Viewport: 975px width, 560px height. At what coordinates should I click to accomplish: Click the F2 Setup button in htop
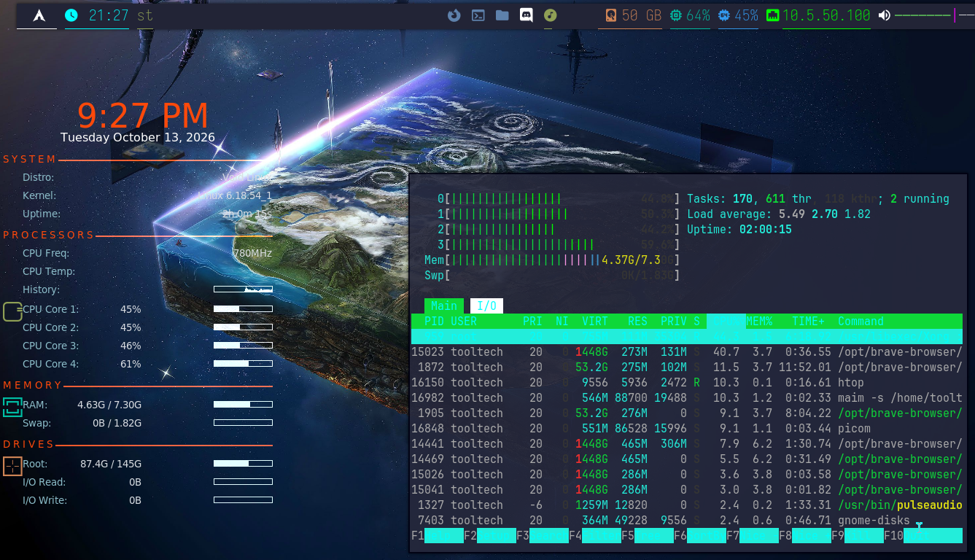pos(490,536)
